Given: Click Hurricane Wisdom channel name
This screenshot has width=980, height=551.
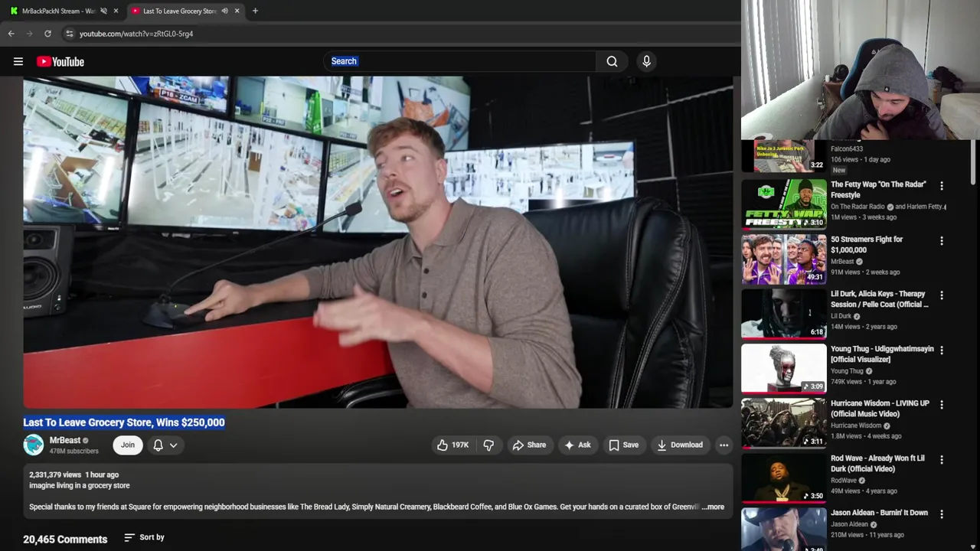Looking at the screenshot, I should pyautogui.click(x=856, y=425).
